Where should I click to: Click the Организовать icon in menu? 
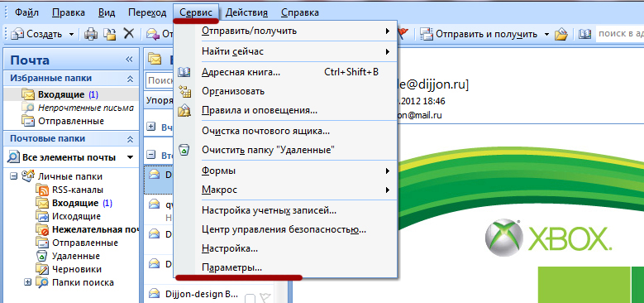[x=184, y=91]
